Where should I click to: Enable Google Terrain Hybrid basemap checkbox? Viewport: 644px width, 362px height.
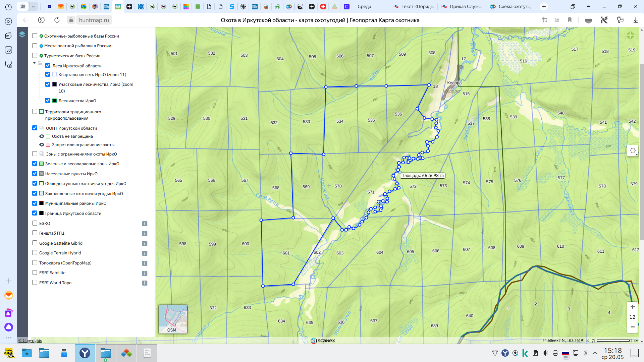click(x=35, y=253)
